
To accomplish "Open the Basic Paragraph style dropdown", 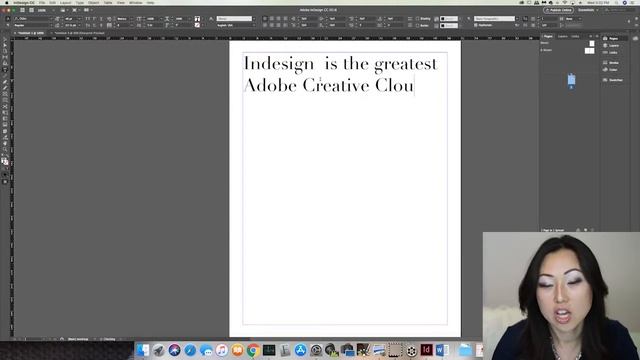I will click(517, 19).
